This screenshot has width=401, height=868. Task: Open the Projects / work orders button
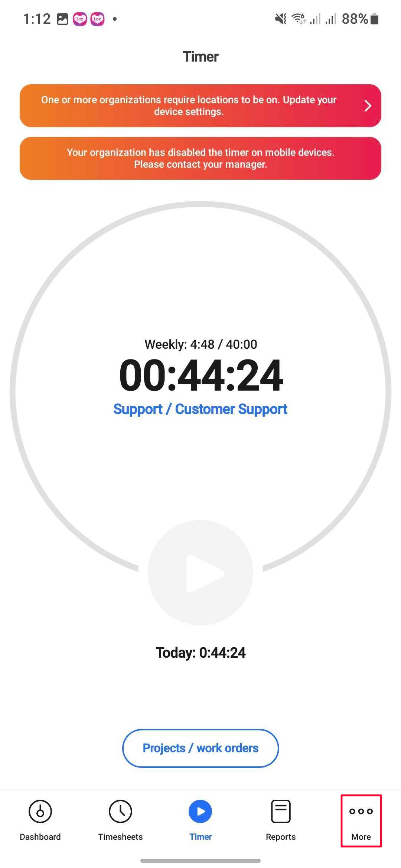[200, 748]
